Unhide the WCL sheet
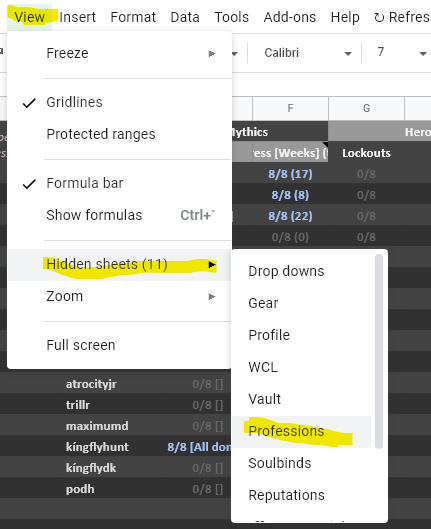The image size is (431, 529). click(302, 367)
